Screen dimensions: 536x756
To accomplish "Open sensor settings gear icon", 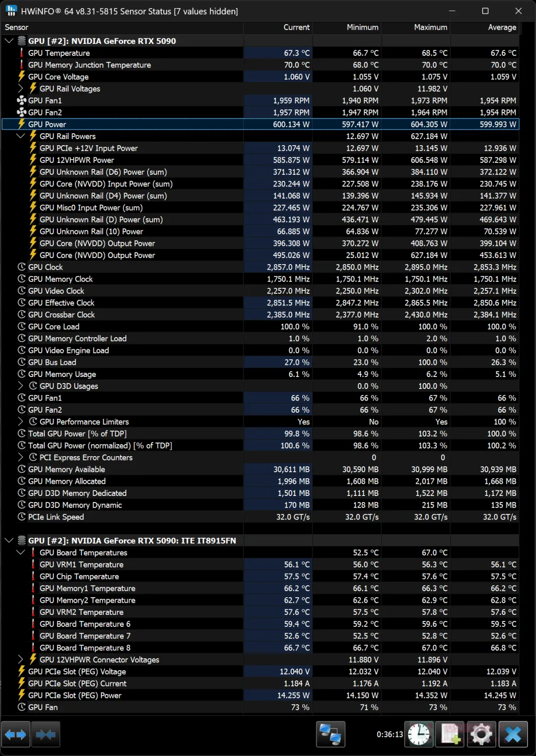I will tap(482, 734).
